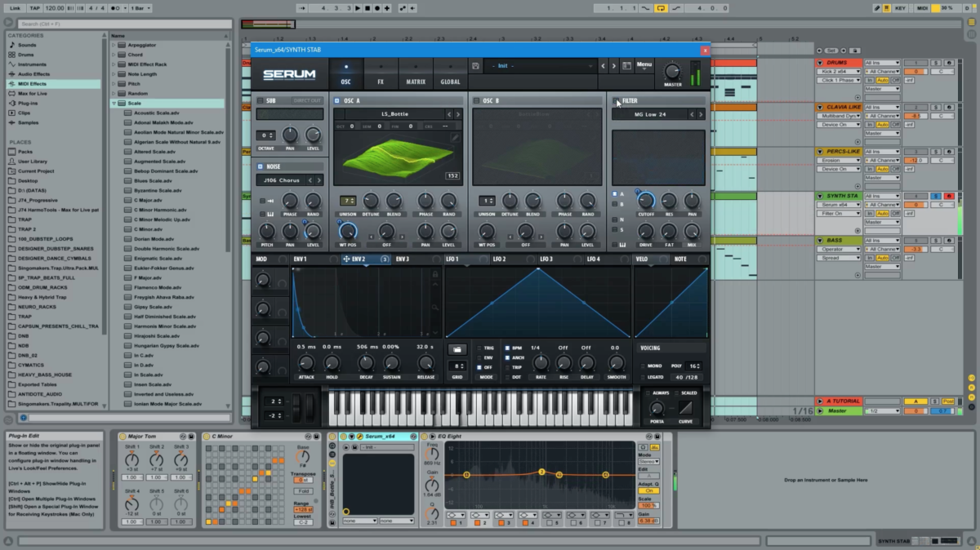Viewport: 980px width, 550px height.
Task: Click the Link button in Ableton top bar
Action: [x=15, y=8]
